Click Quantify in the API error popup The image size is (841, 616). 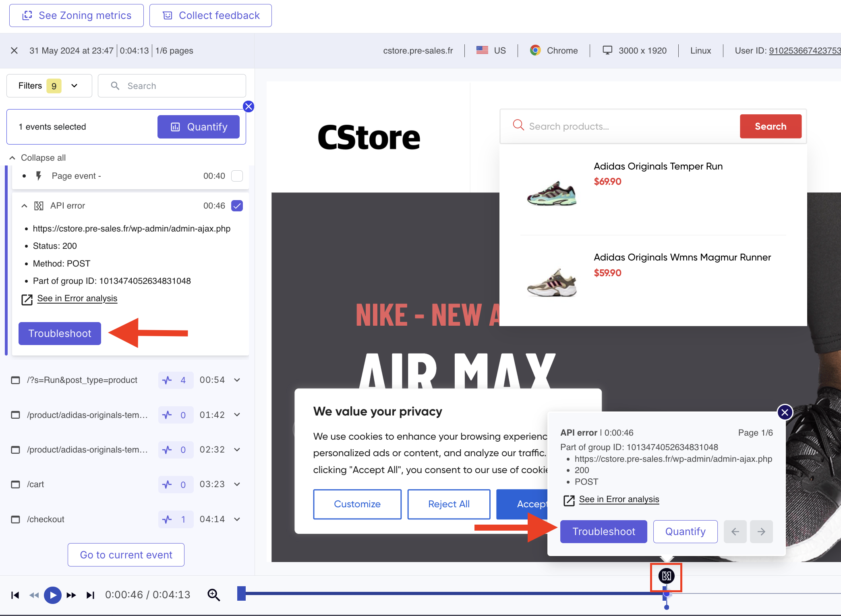click(685, 531)
